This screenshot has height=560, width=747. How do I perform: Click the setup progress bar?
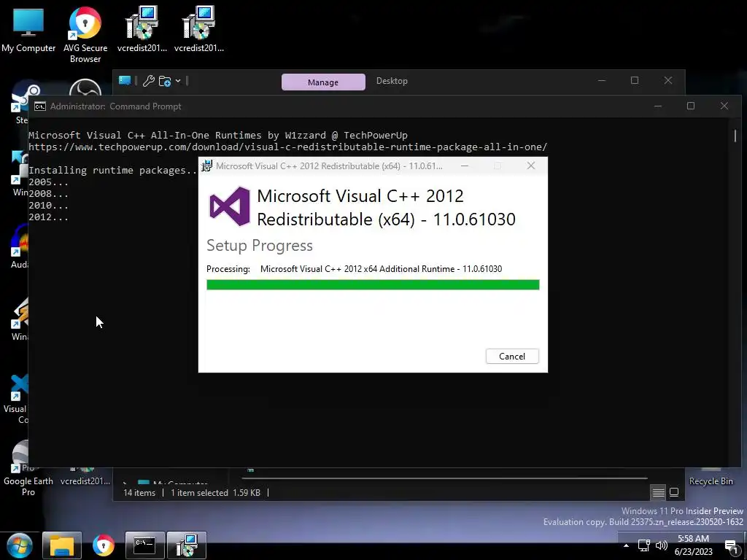pos(373,285)
